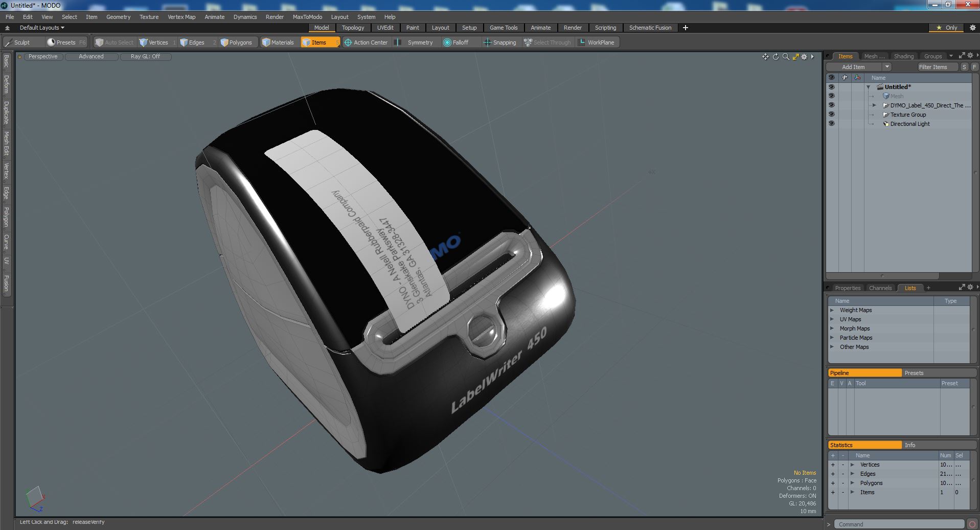The height and width of the screenshot is (530, 980).
Task: Open the viewport settings gear
Action: pos(804,57)
